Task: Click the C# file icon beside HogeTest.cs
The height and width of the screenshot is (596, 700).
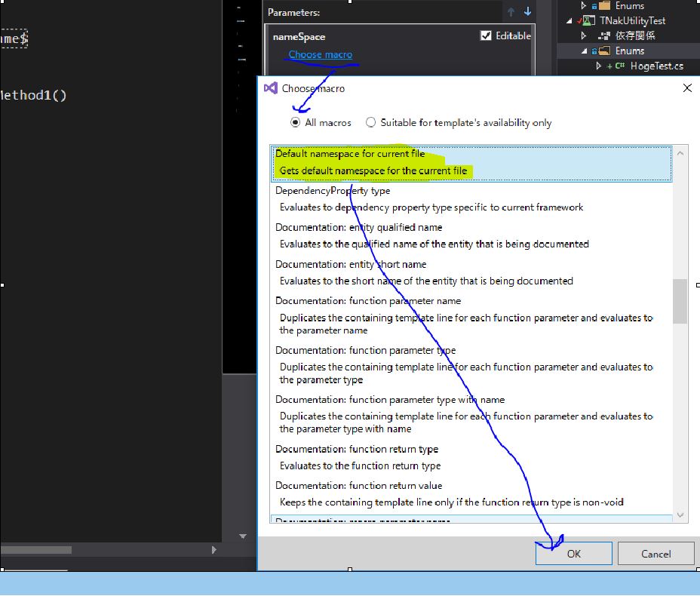Action: [x=619, y=66]
